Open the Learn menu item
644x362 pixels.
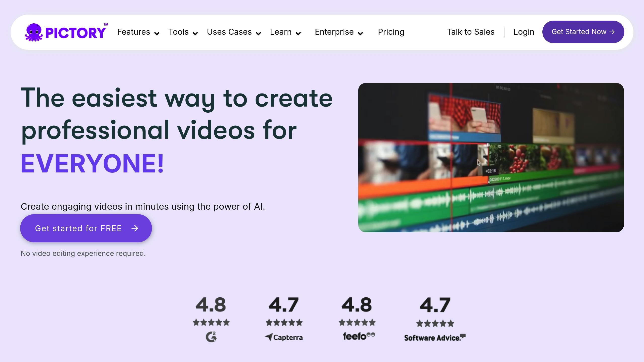281,32
